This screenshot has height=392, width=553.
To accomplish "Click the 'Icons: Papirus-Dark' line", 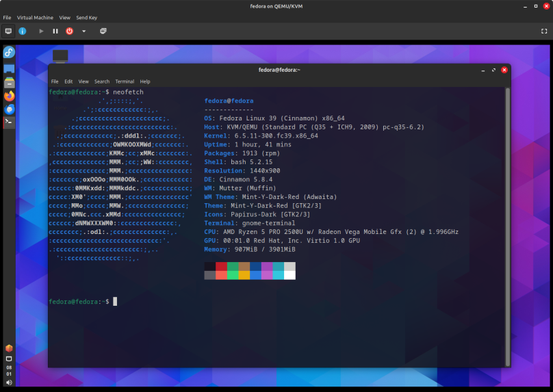I will 257,214.
